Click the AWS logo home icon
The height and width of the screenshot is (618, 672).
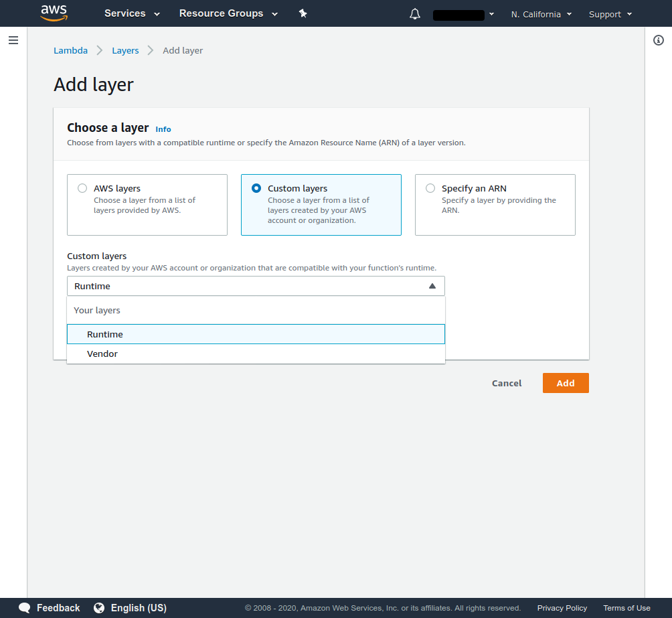54,13
